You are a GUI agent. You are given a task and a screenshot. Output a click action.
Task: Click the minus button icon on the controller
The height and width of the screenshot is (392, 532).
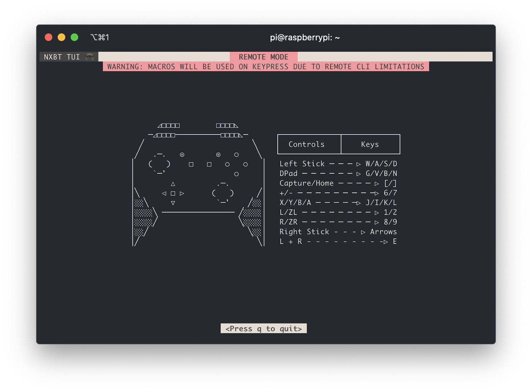pos(182,155)
